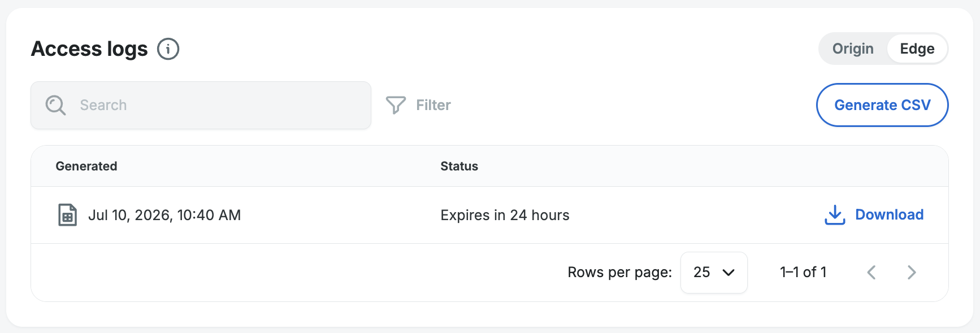Image resolution: width=980 pixels, height=333 pixels.
Task: Click the Status column header
Action: [459, 166]
